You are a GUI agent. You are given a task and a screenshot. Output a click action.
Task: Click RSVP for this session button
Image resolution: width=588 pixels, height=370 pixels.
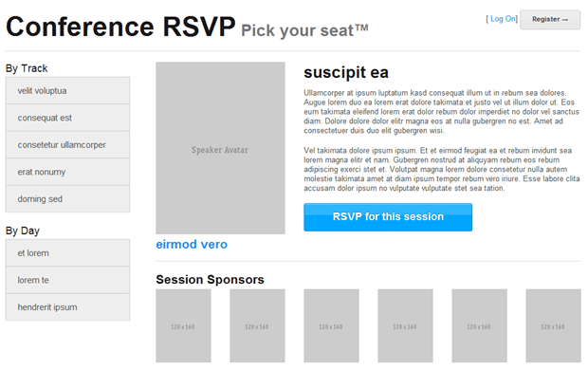[x=388, y=217]
